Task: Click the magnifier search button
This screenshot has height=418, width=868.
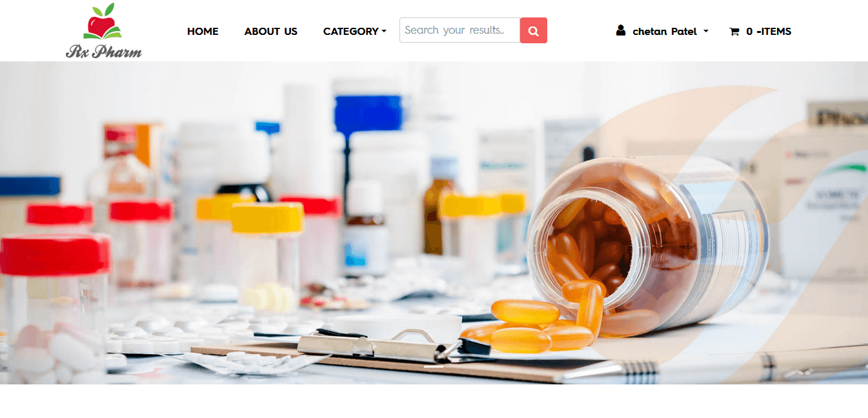Action: point(534,30)
